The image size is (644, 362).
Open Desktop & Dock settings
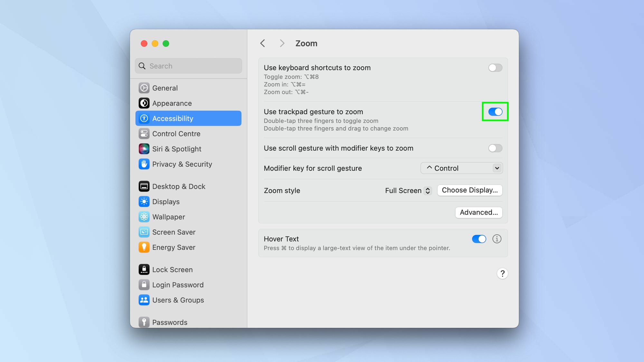tap(179, 186)
